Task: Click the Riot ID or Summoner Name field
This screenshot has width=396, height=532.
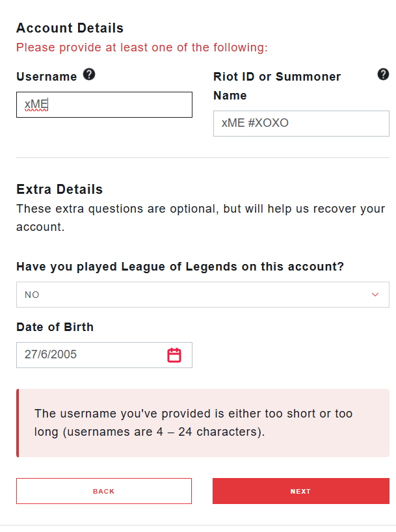Action: point(301,123)
